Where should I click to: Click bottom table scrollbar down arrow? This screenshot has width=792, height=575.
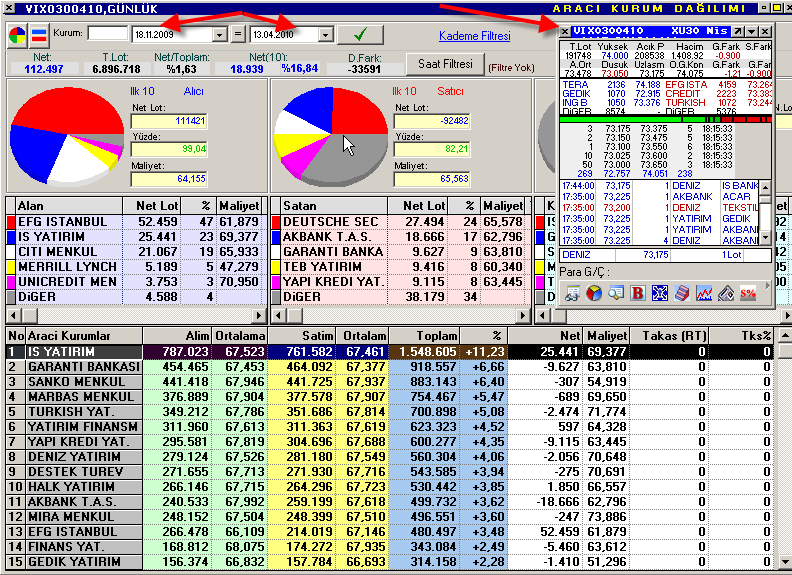pos(784,561)
